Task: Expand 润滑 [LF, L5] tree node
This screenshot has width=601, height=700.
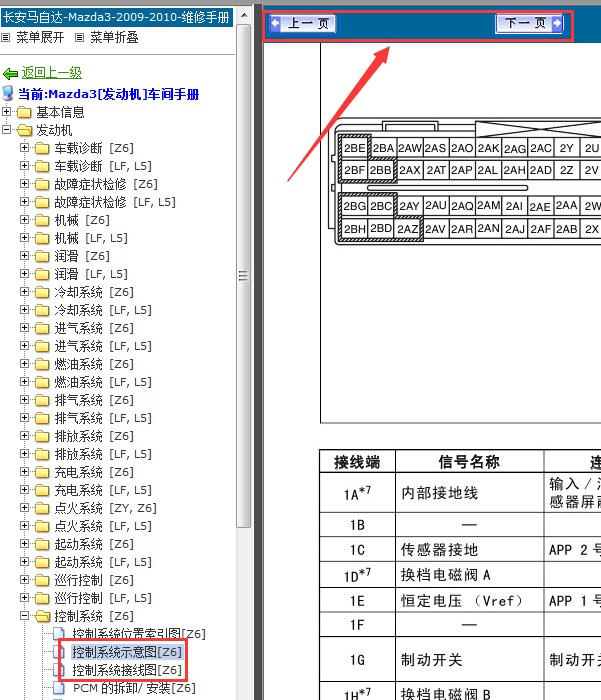Action: (x=25, y=274)
